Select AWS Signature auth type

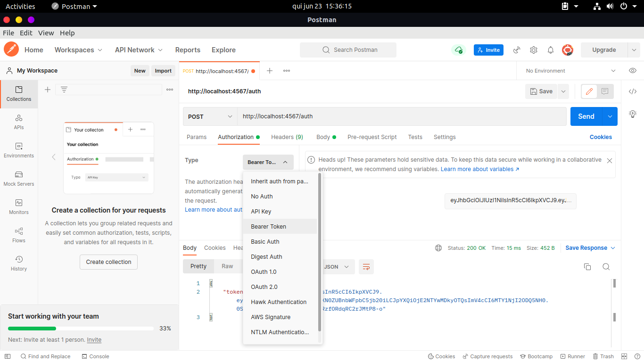(x=280, y=317)
